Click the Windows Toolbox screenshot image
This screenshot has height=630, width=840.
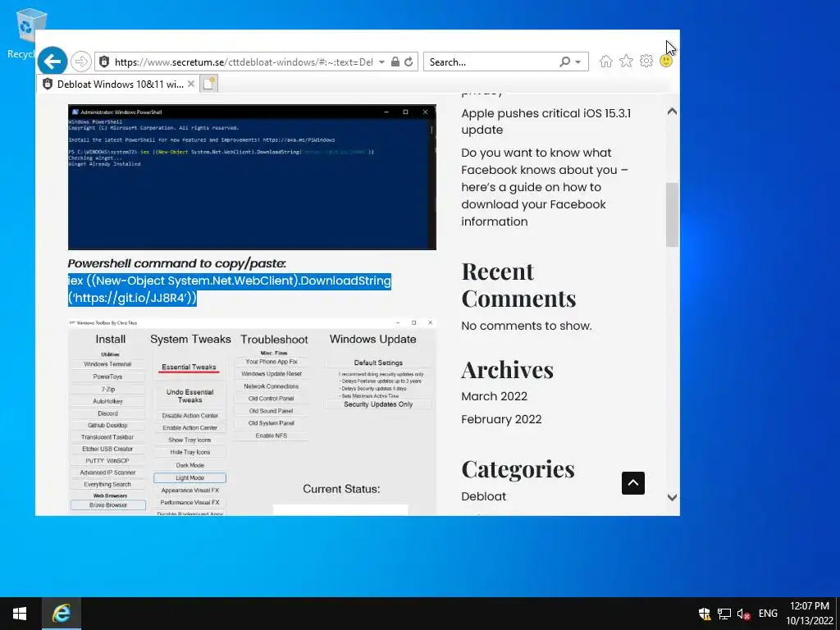[252, 418]
